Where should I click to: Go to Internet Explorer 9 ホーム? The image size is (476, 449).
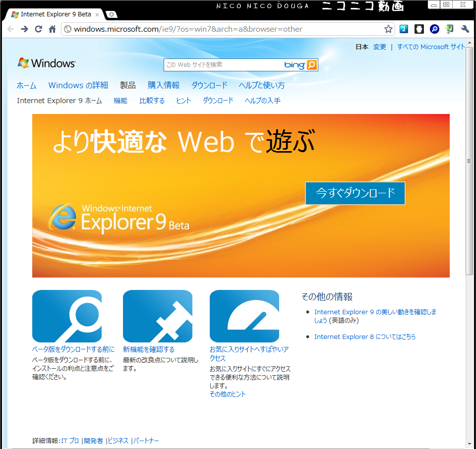pyautogui.click(x=59, y=101)
